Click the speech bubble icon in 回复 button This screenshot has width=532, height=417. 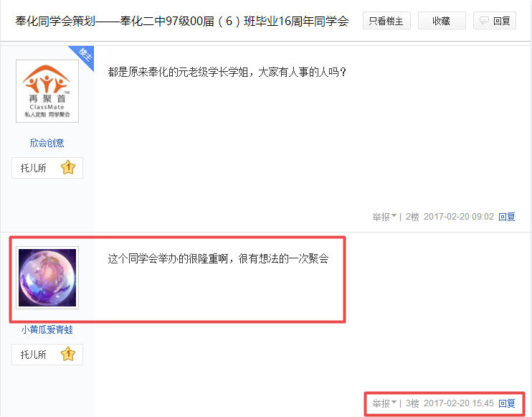pyautogui.click(x=484, y=21)
